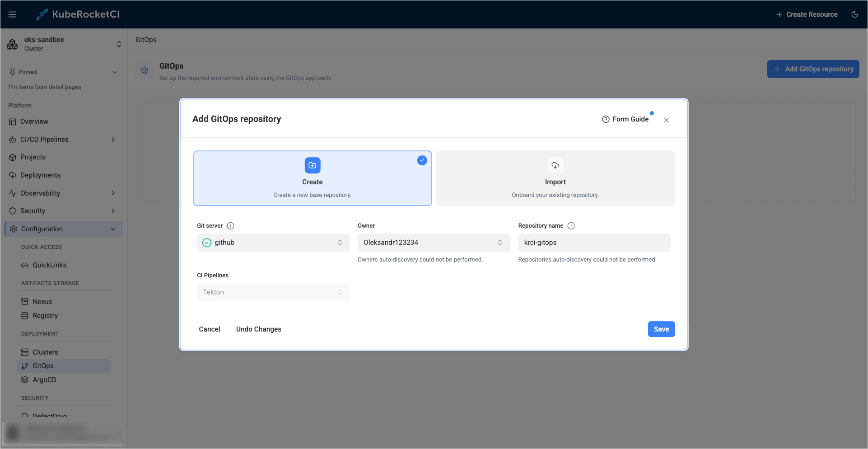Image resolution: width=868 pixels, height=449 pixels.
Task: Click the Configuration gear icon
Action: point(14,229)
